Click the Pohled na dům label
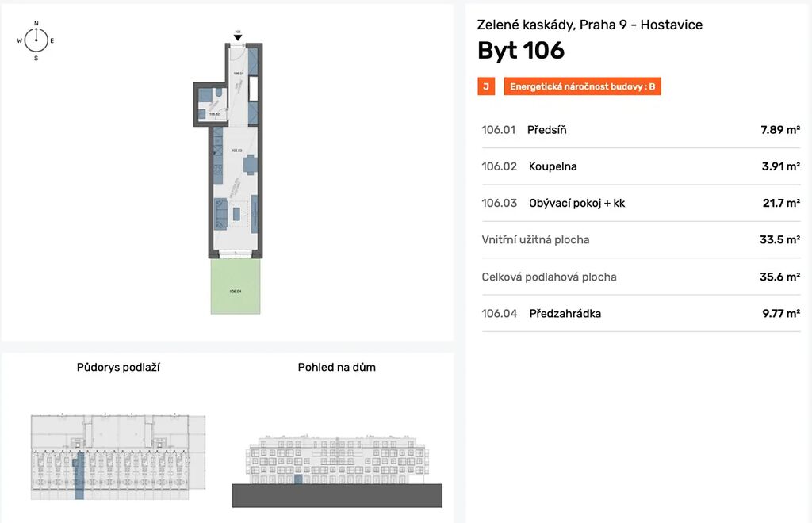This screenshot has width=812, height=523. tap(336, 368)
